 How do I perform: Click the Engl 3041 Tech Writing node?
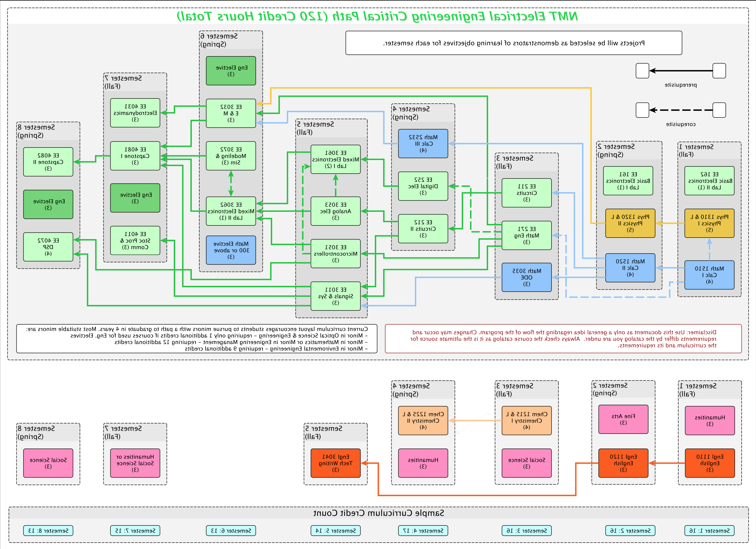335,463
